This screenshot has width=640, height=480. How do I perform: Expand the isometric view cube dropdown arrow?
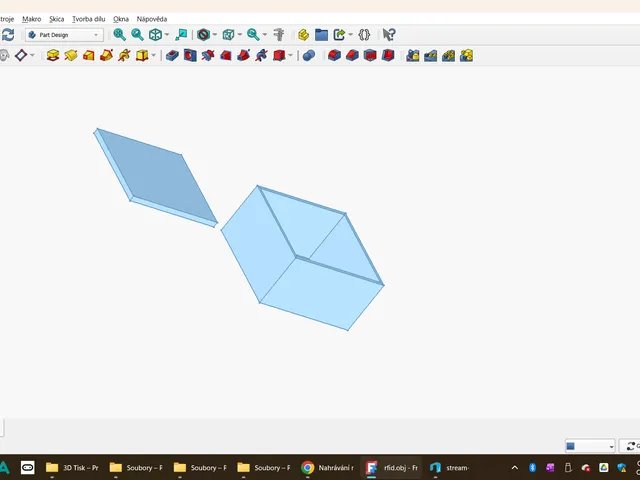[x=167, y=35]
